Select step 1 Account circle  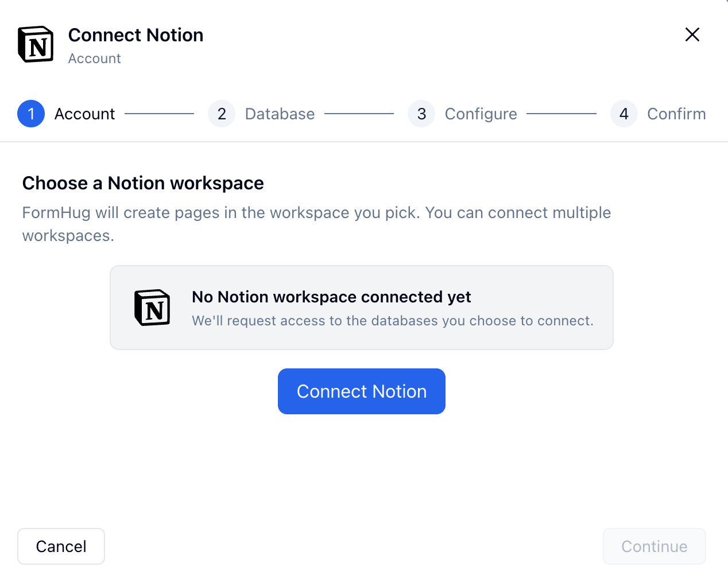point(31,114)
